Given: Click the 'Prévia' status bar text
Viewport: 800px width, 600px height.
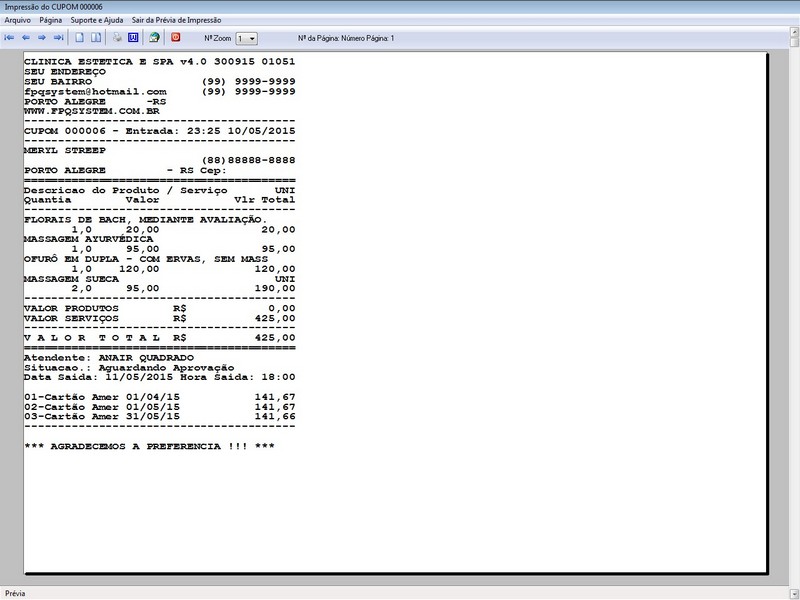Looking at the screenshot, I should coord(15,593).
